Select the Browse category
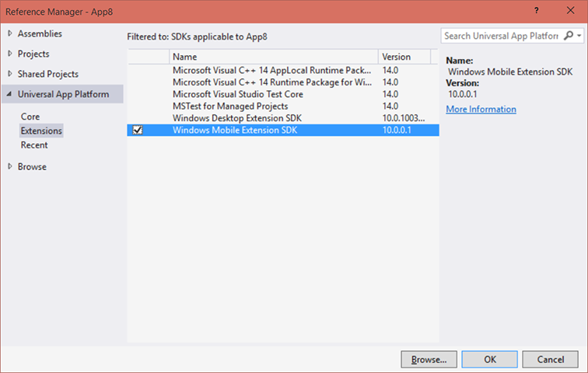The height and width of the screenshot is (373, 588). point(32,166)
